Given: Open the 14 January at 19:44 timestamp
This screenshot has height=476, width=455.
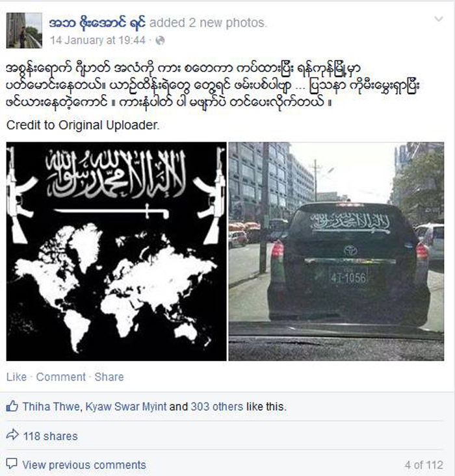Looking at the screenshot, I should tap(98, 40).
